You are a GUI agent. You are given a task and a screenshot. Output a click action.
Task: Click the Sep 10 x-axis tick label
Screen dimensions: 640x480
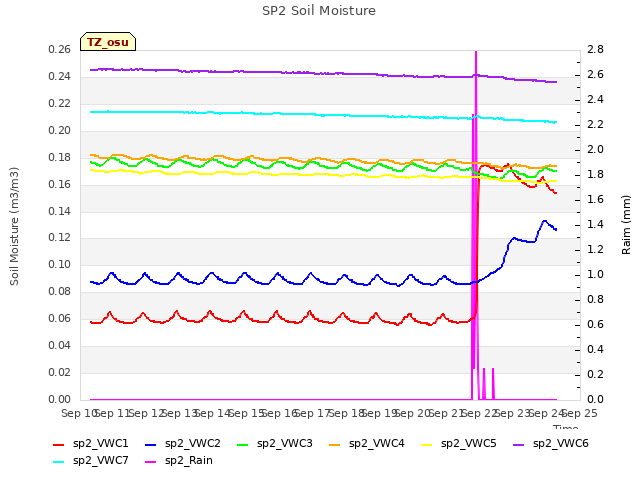tap(79, 413)
